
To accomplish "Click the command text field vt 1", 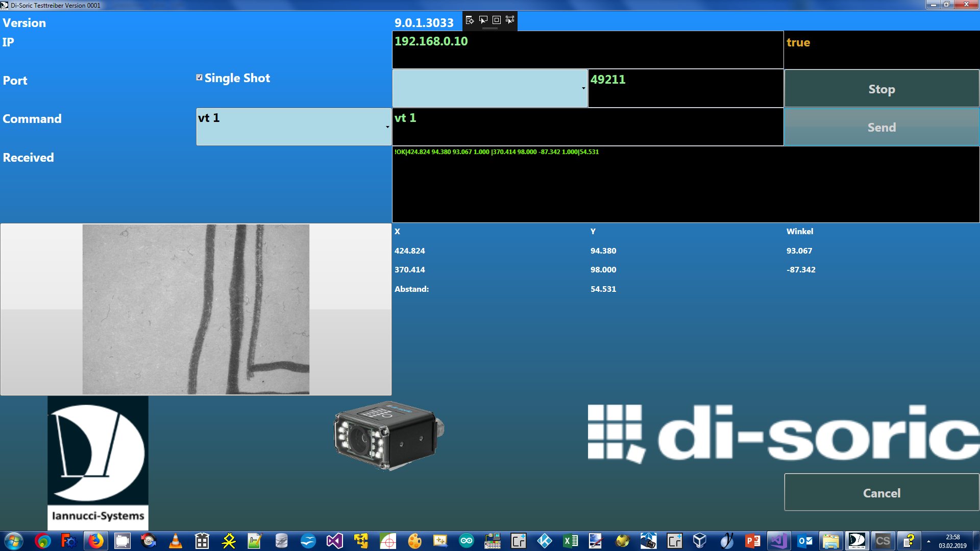I will click(587, 127).
